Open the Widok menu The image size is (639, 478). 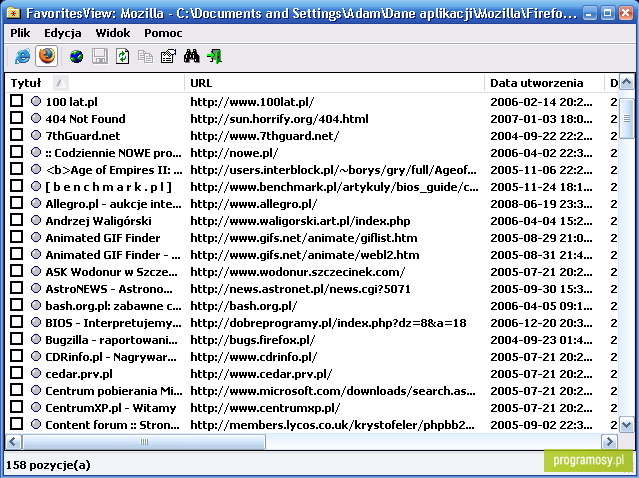pos(113,33)
